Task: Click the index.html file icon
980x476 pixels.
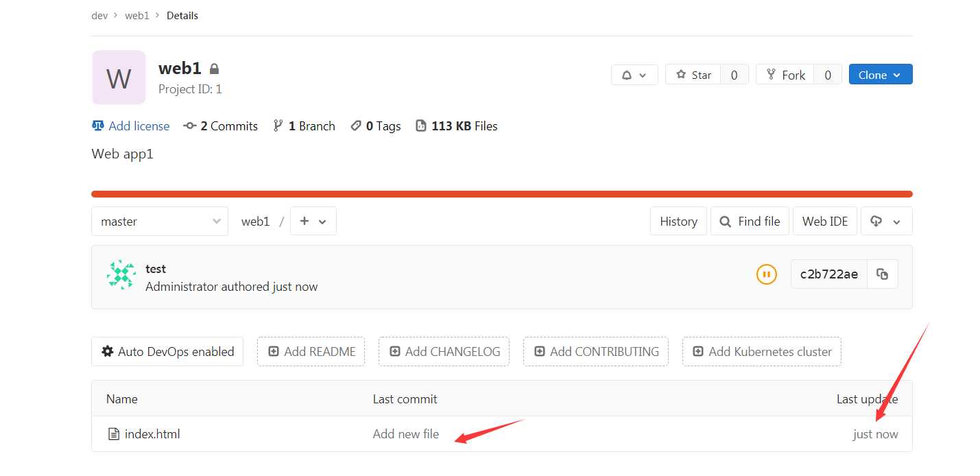Action: coord(114,434)
